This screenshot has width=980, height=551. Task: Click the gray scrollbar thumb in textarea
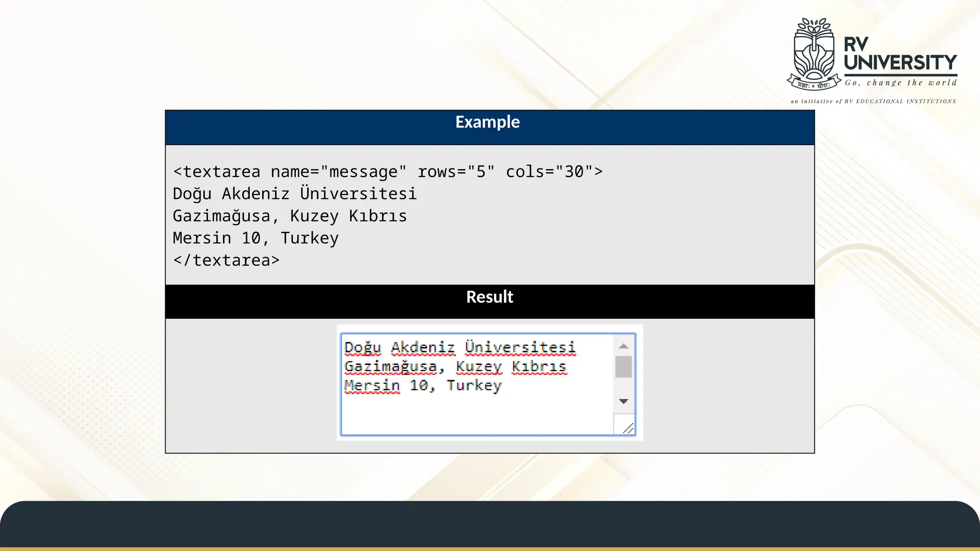click(623, 367)
